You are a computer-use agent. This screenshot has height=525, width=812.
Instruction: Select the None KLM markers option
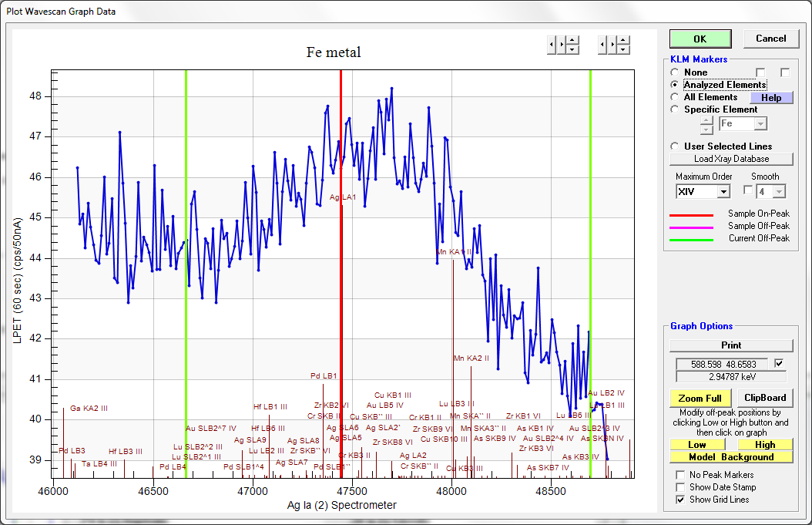point(676,72)
